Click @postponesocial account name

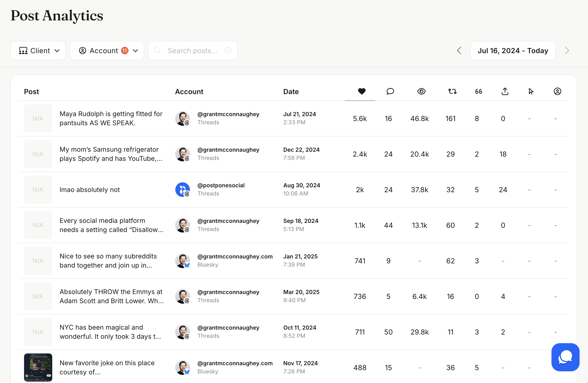tap(221, 185)
